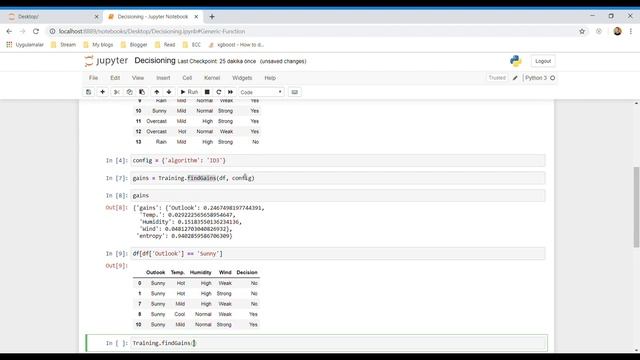Go forward in the browser
Screen dimensions: 640x360
(22, 31)
